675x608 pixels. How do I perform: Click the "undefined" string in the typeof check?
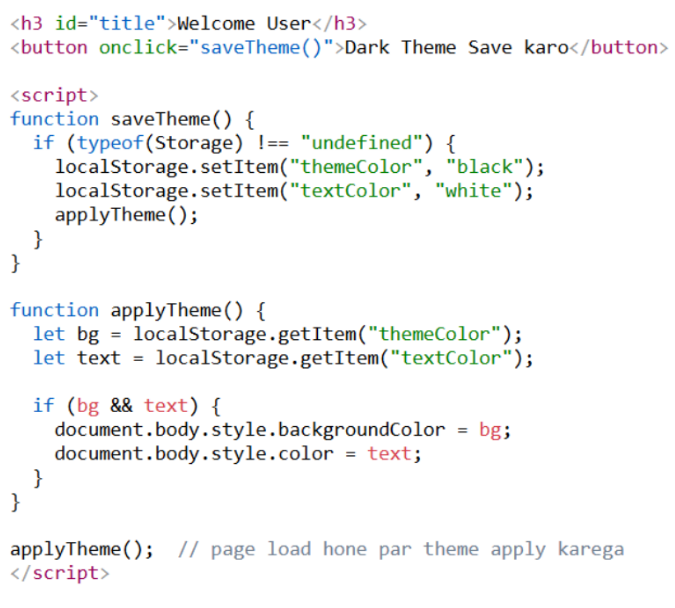362,143
